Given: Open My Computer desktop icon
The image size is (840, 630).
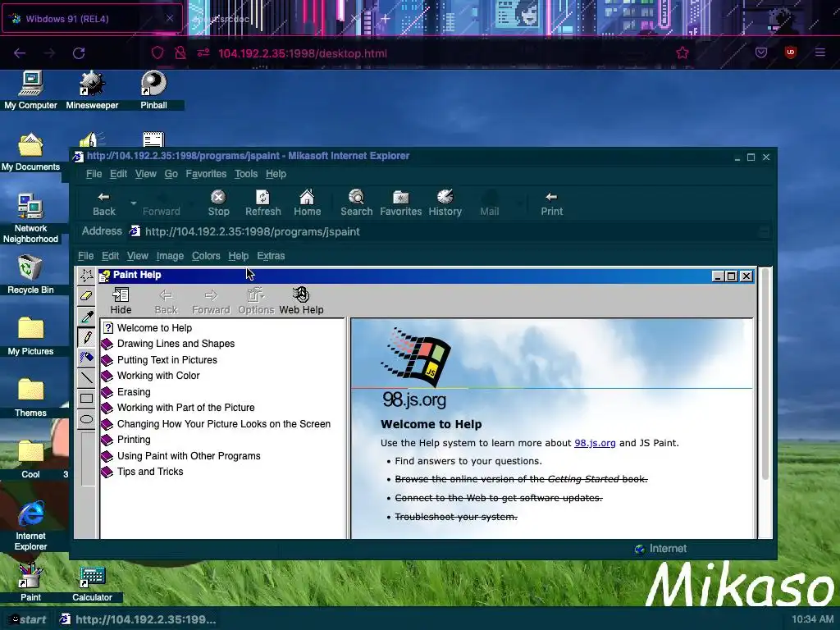Looking at the screenshot, I should point(30,90).
